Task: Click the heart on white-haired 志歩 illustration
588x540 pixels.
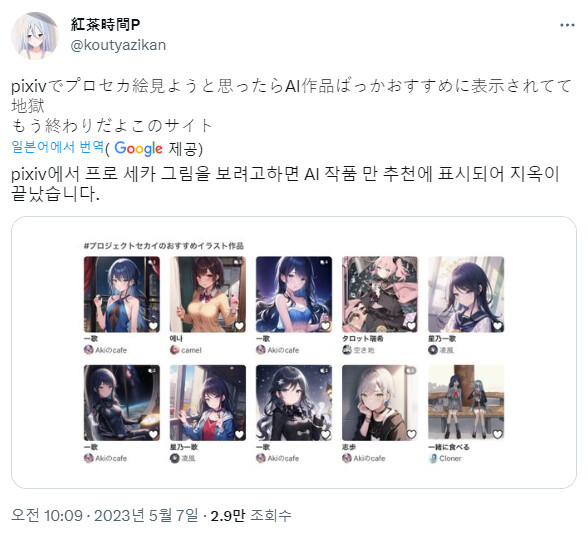Action: pos(411,434)
